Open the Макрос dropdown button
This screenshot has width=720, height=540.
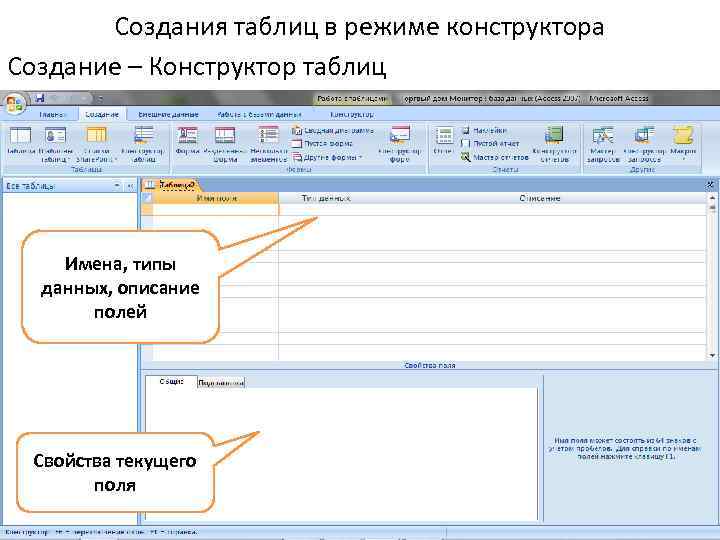point(683,143)
